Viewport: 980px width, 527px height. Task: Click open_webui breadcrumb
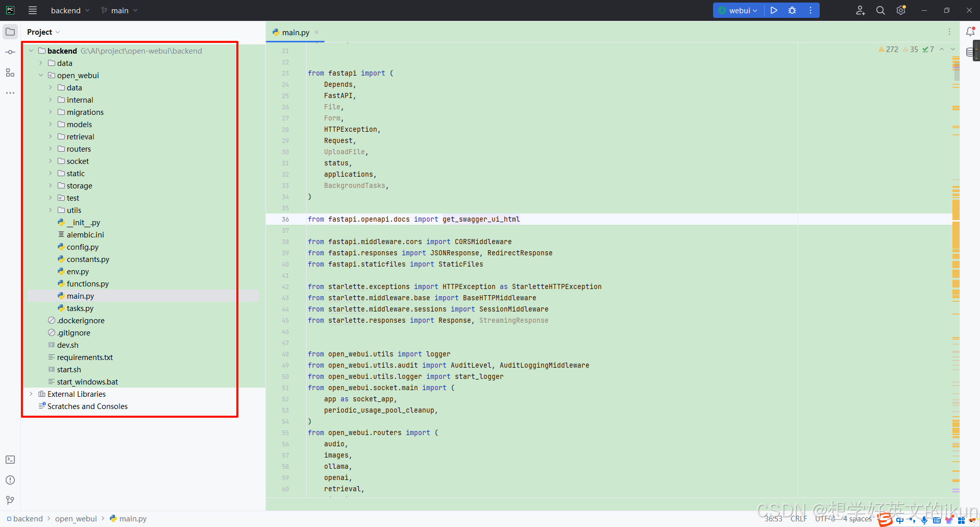click(x=76, y=519)
